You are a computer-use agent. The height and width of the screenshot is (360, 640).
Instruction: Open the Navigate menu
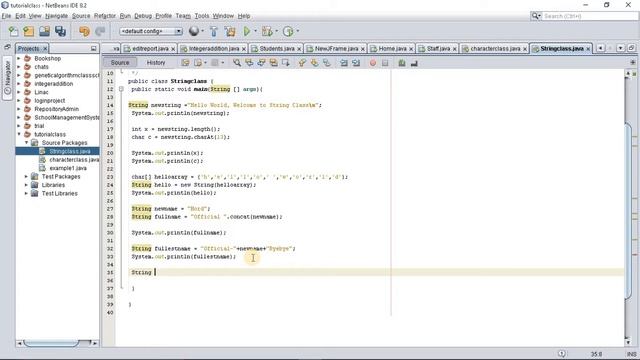coord(56,16)
